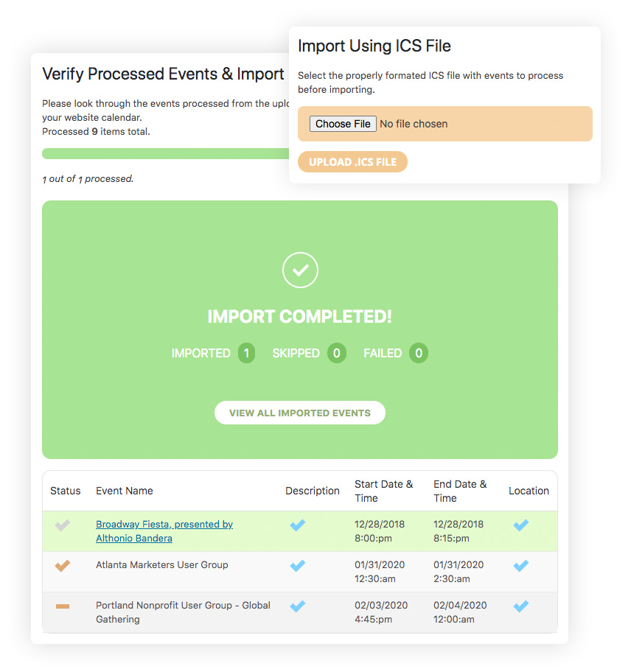Click the description checkmark in Broadway Fiesta row
The width and height of the screenshot is (631, 672).
coord(298,525)
